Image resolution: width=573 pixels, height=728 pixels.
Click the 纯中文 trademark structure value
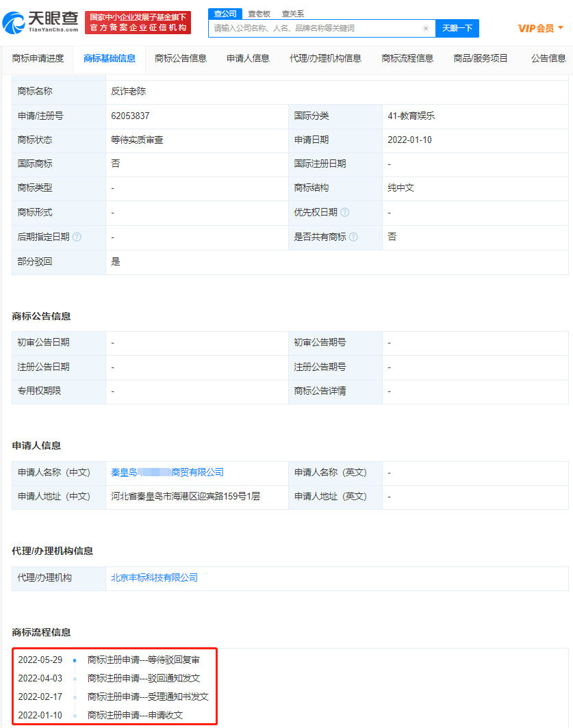point(400,187)
